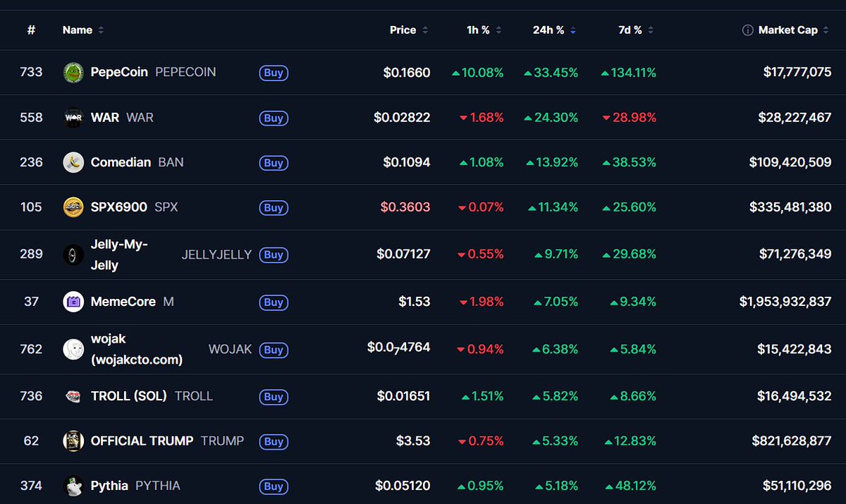846x504 pixels.
Task: Click the Comedian banana logo icon
Action: click(x=73, y=162)
